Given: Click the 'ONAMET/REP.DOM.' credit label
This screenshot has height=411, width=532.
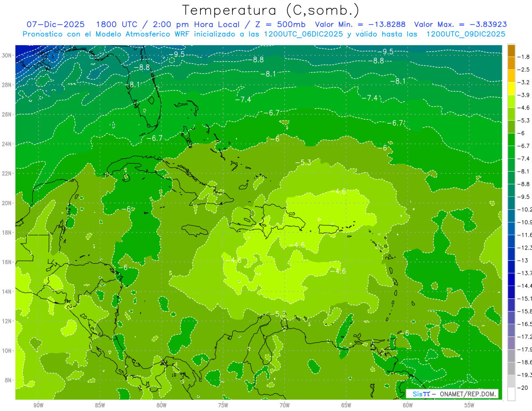Looking at the screenshot, I should [467, 394].
